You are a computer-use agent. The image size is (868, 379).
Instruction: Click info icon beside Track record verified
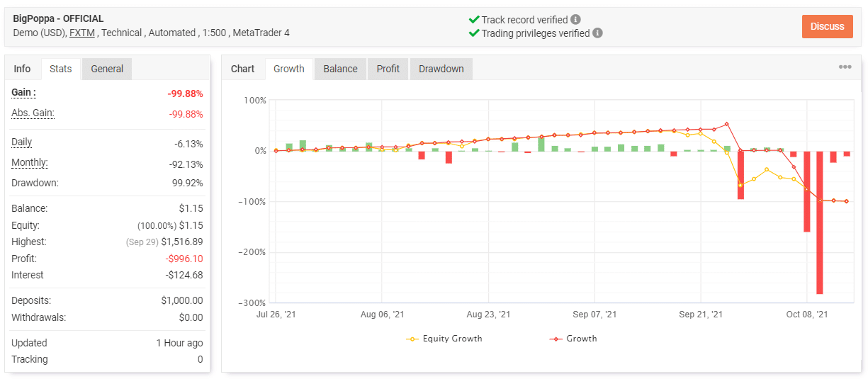point(576,20)
